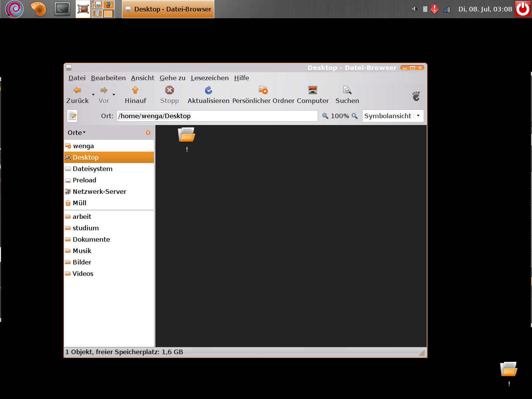Open the Ansicht menu
Screen dimensions: 532x399
point(142,78)
